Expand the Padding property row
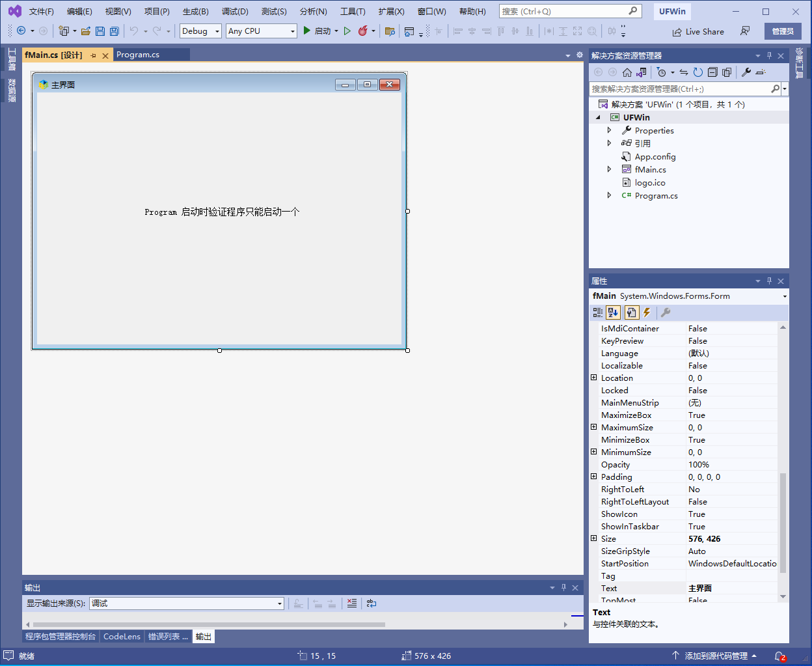Viewport: 812px width, 666px height. pos(593,477)
